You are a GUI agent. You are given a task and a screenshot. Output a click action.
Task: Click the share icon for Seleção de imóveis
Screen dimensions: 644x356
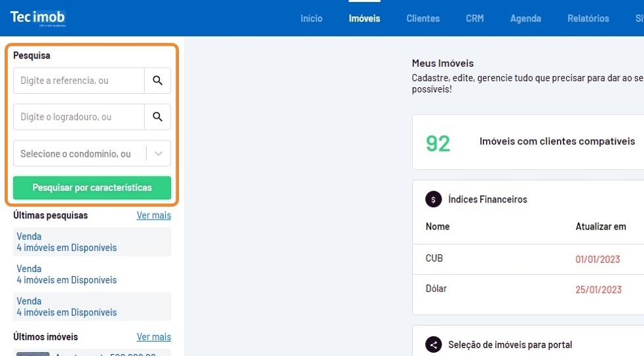point(433,344)
